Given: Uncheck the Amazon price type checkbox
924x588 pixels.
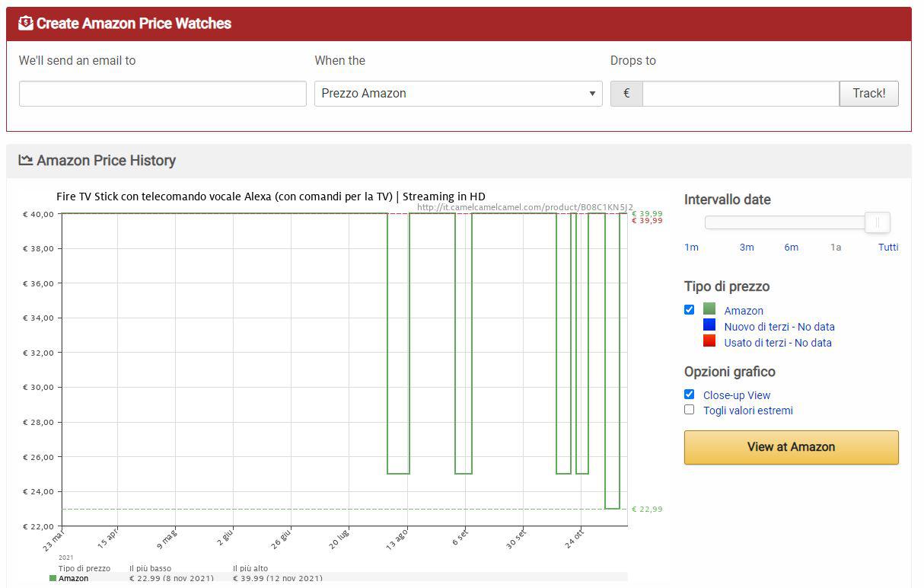Looking at the screenshot, I should click(x=689, y=309).
